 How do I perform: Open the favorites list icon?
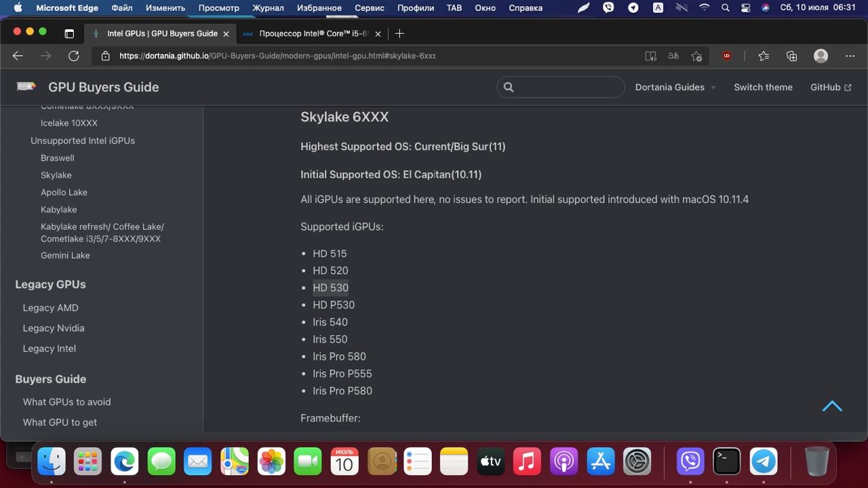coord(764,56)
